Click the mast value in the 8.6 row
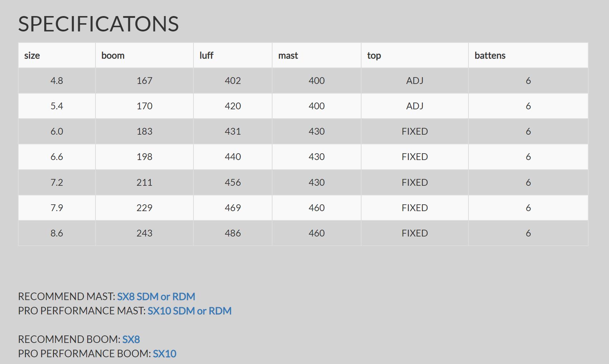 pyautogui.click(x=317, y=233)
